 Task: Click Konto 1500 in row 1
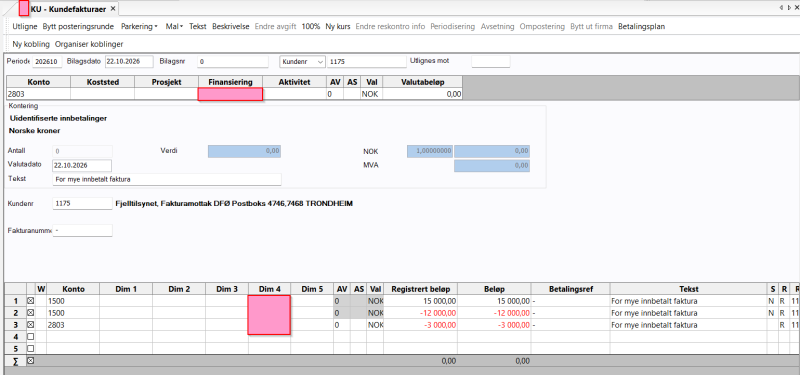[72, 301]
